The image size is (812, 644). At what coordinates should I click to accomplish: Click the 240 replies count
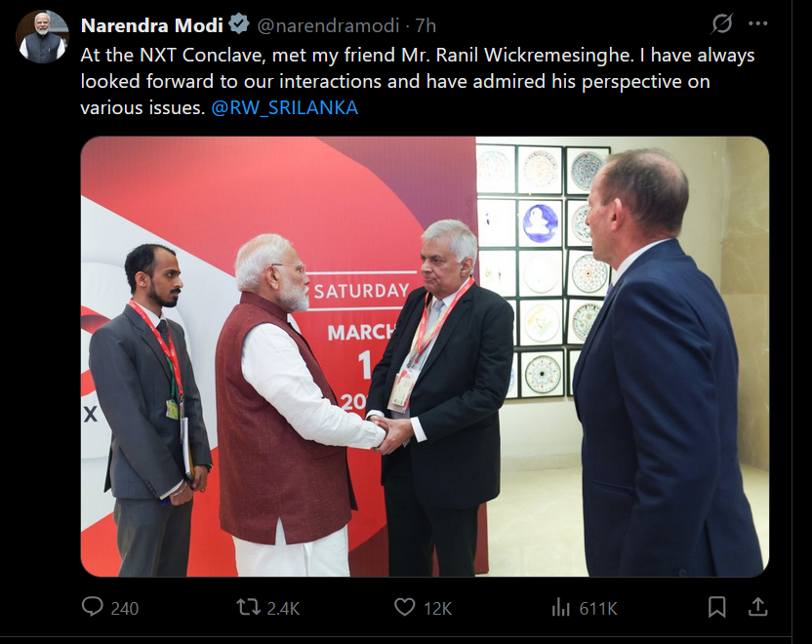[x=124, y=608]
